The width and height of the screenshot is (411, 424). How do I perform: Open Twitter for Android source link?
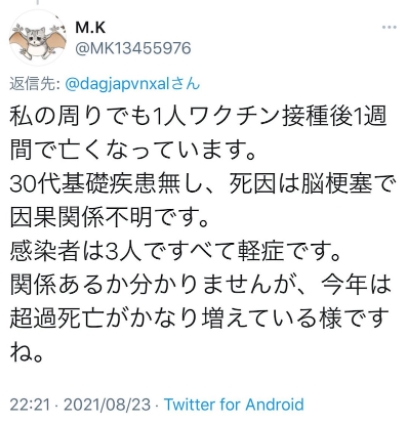[234, 404]
